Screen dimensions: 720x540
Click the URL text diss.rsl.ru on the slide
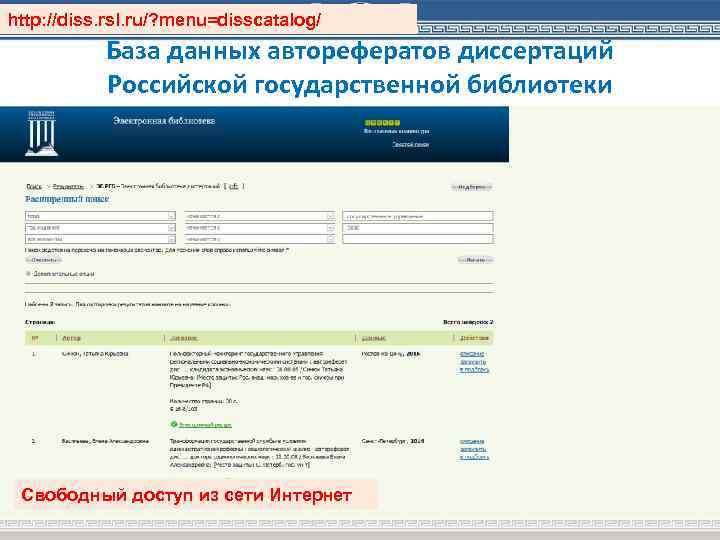(x=164, y=20)
